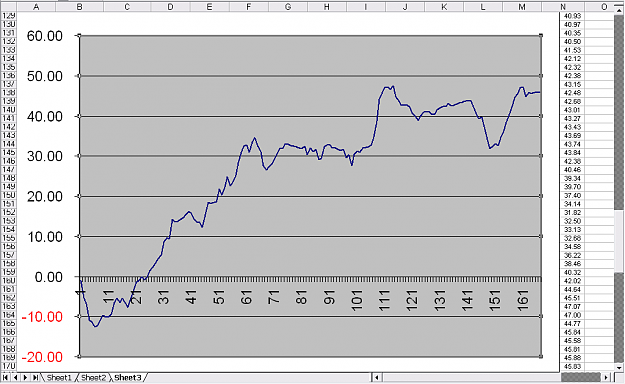The height and width of the screenshot is (384, 625).
Task: Go to first sheet using tab navigation arrow
Action: click(6, 377)
